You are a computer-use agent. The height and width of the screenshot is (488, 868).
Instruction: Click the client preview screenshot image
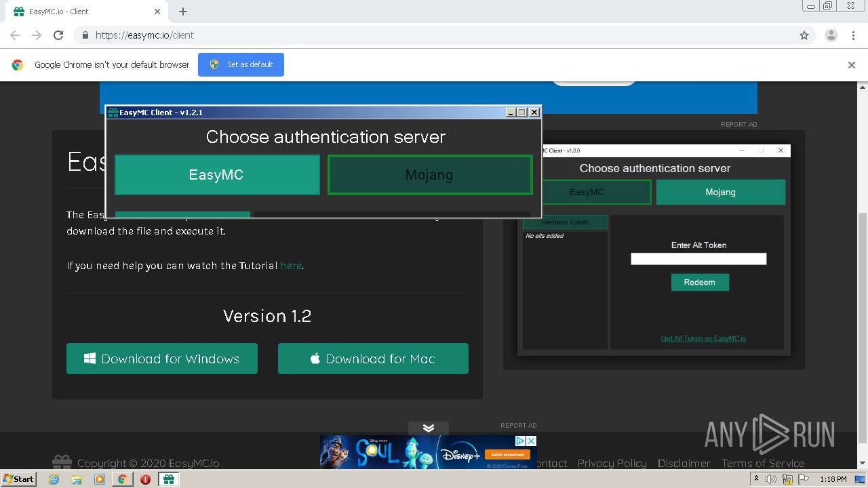[654, 249]
